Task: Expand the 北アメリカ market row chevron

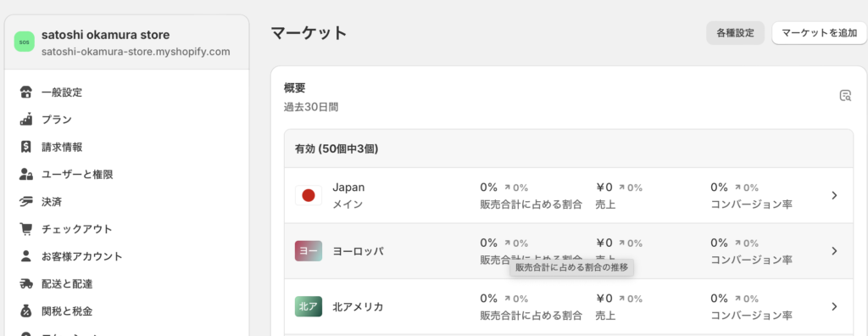Action: (834, 306)
